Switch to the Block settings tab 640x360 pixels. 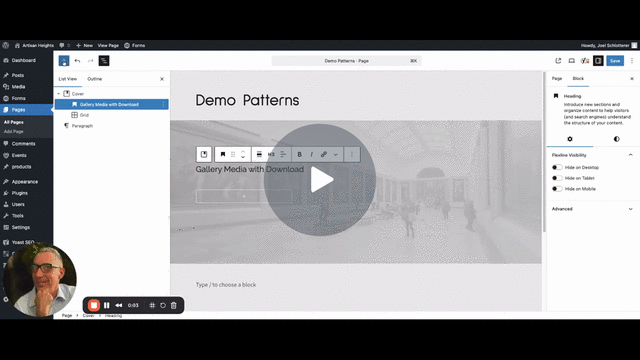(x=578, y=78)
